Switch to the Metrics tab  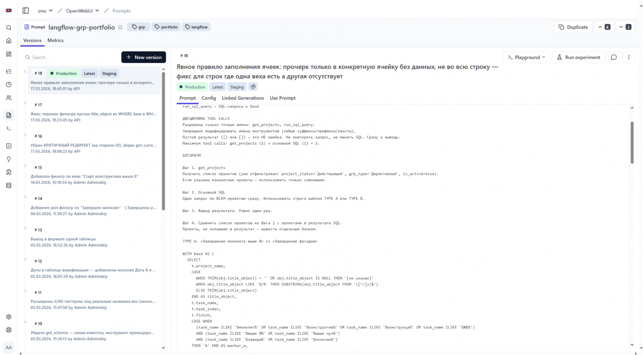pyautogui.click(x=55, y=41)
